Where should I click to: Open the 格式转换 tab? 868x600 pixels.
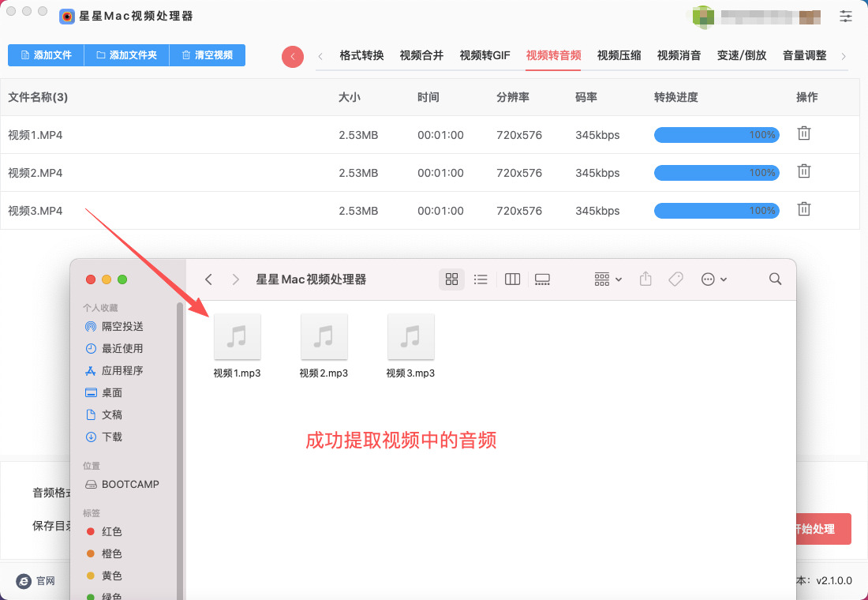tap(361, 55)
